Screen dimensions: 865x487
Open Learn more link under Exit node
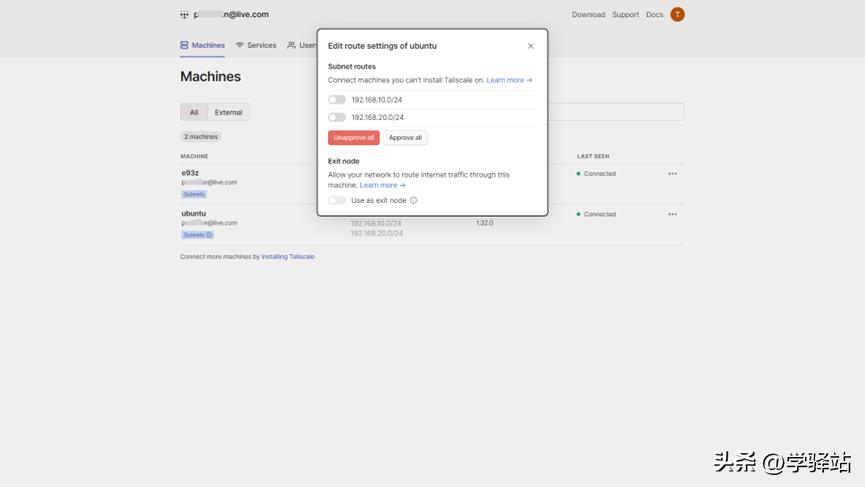382,185
